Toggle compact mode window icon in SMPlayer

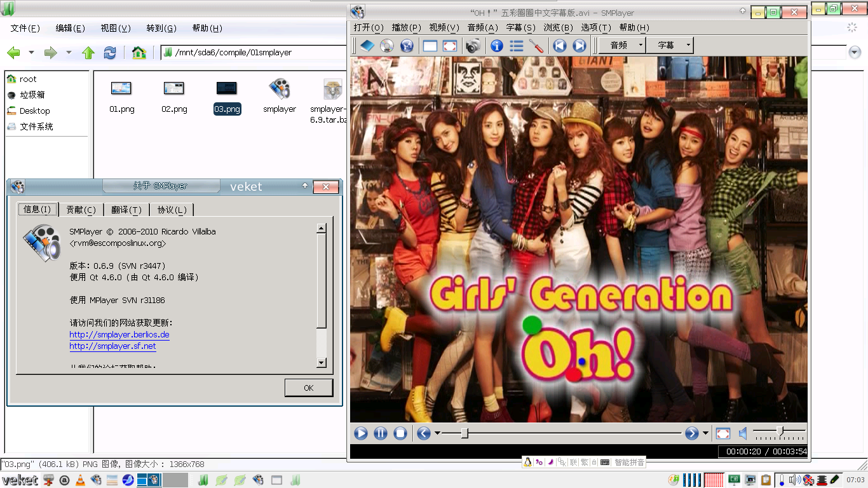pos(430,45)
